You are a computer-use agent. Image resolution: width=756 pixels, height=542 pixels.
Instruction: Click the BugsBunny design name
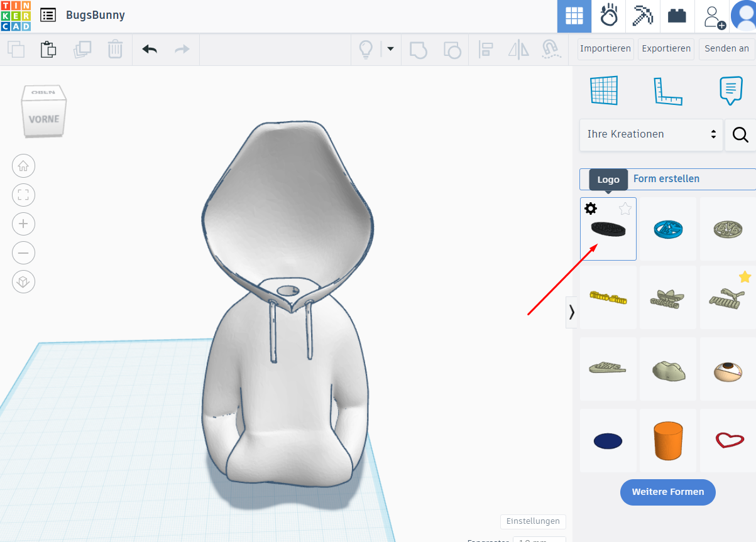pyautogui.click(x=96, y=15)
